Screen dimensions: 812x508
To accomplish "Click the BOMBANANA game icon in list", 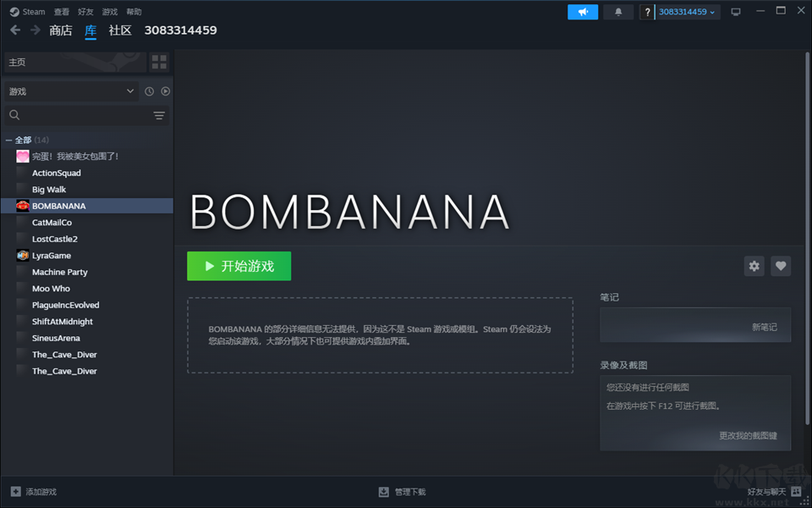I will (x=23, y=206).
